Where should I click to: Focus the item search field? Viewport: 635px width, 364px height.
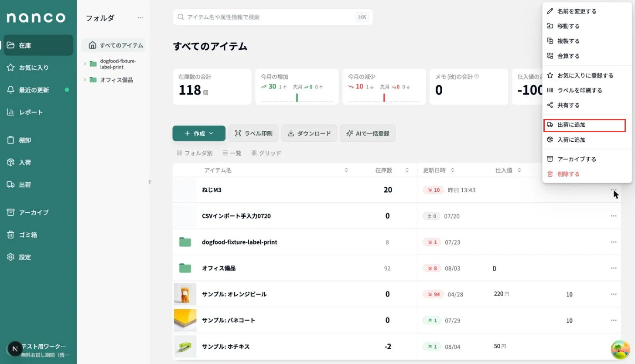click(x=273, y=17)
